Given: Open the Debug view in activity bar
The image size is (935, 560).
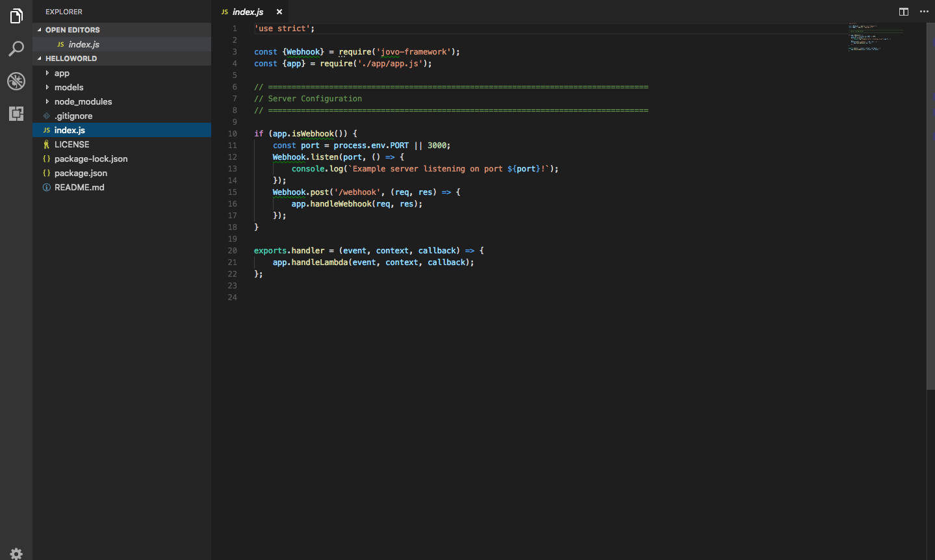Looking at the screenshot, I should click(x=16, y=81).
